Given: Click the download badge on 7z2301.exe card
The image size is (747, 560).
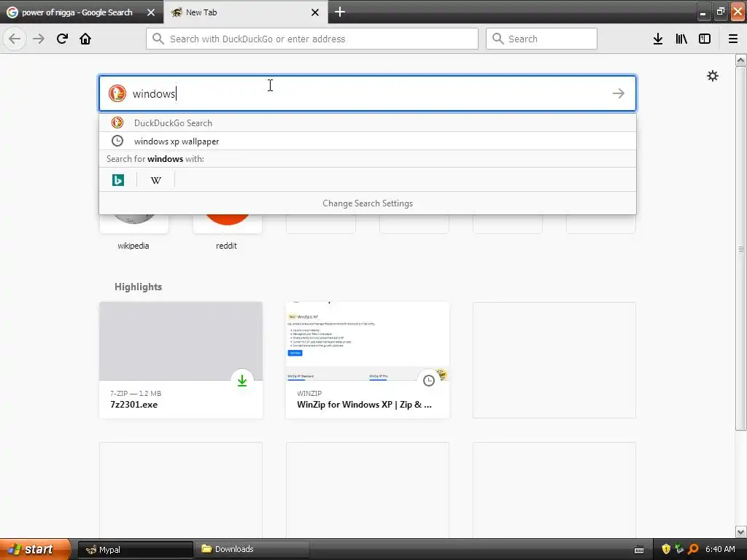Looking at the screenshot, I should [x=242, y=381].
